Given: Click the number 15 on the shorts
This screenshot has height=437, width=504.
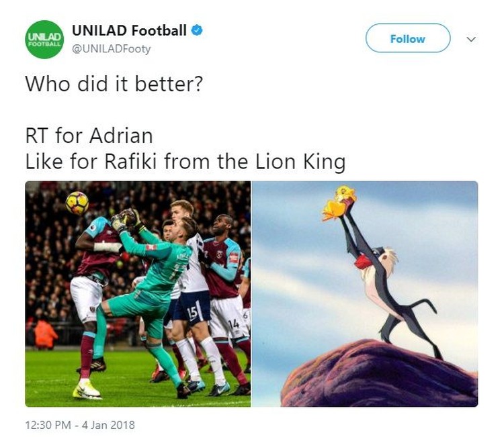Looking at the screenshot, I should pyautogui.click(x=192, y=313).
